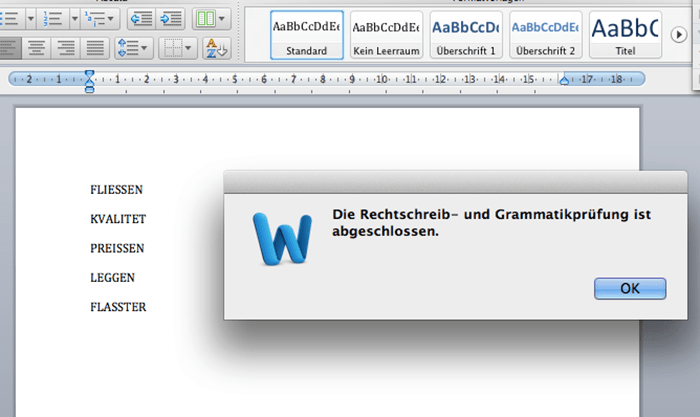Click the increase indent icon
This screenshot has width=700, height=417.
(171, 18)
